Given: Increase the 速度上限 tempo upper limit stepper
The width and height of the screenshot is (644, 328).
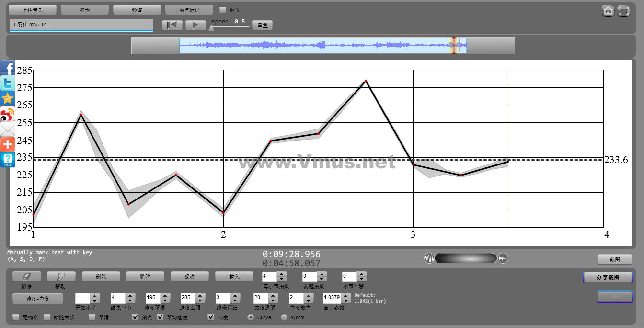Looking at the screenshot, I should coord(200,295).
